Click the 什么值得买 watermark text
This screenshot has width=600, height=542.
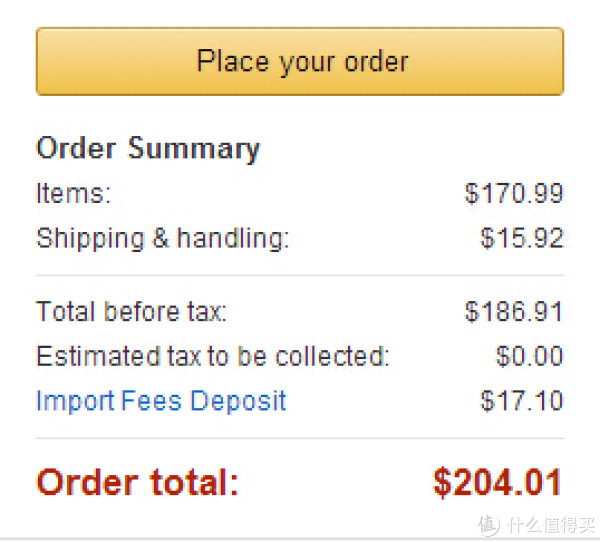tap(551, 524)
